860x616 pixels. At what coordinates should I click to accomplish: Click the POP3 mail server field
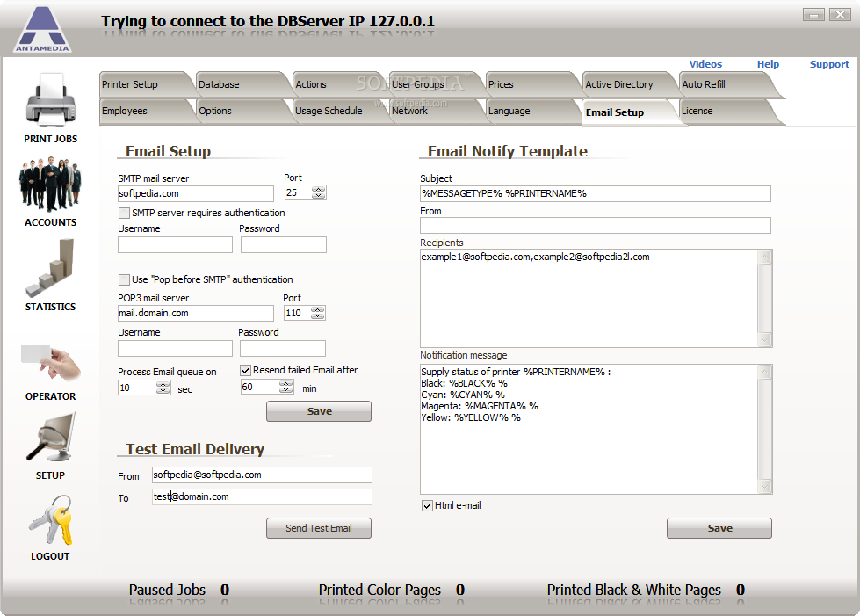(196, 313)
